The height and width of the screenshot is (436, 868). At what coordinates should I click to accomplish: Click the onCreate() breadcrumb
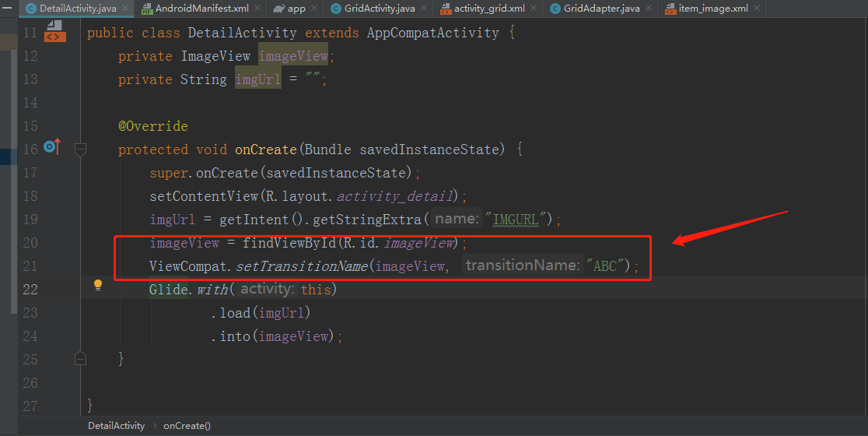pyautogui.click(x=187, y=425)
